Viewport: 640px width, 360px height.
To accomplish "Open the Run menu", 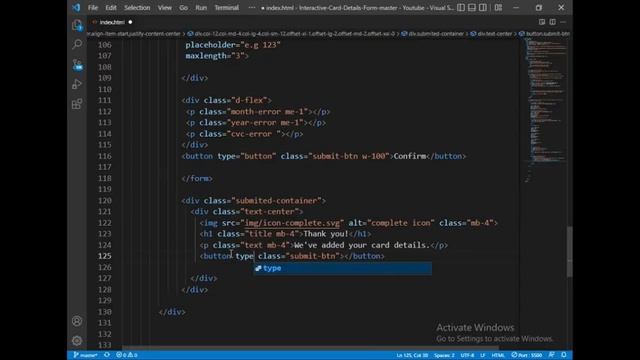I will 201,8.
